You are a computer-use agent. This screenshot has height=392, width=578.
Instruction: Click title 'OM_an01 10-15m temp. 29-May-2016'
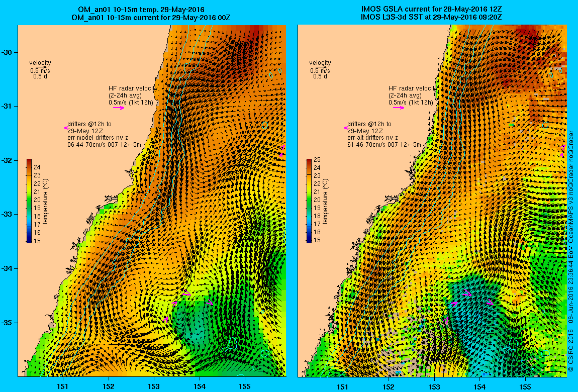pos(141,10)
